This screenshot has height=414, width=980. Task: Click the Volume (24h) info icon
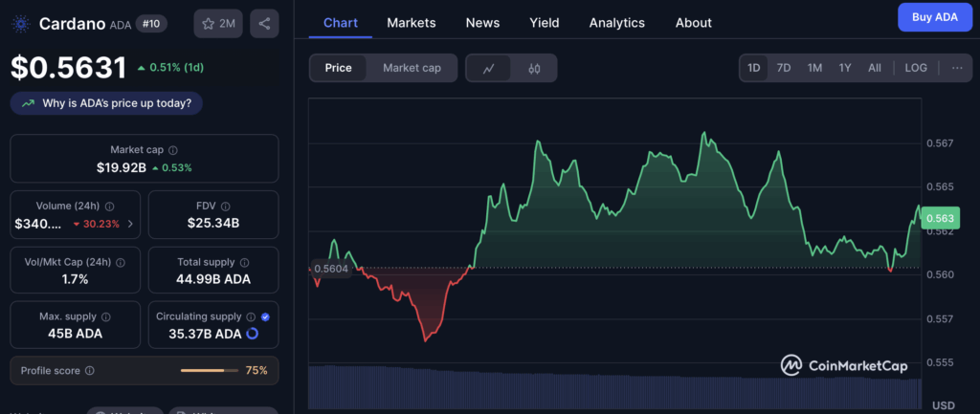pos(109,207)
